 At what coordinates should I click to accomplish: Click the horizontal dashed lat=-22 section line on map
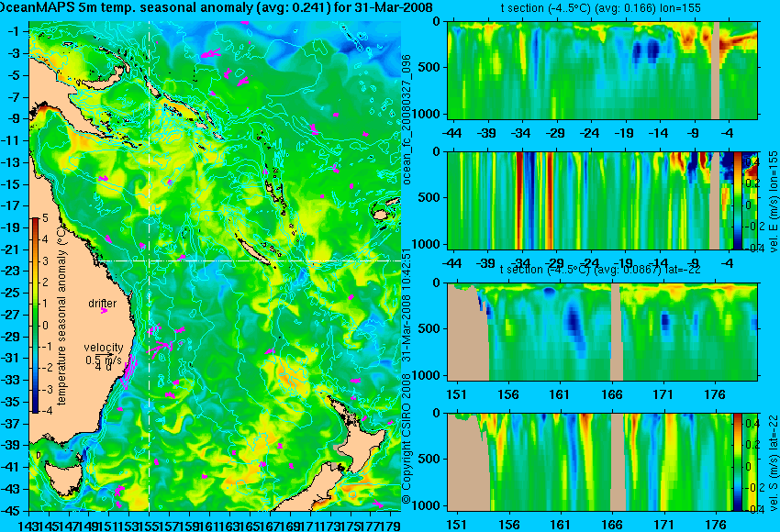click(249, 260)
